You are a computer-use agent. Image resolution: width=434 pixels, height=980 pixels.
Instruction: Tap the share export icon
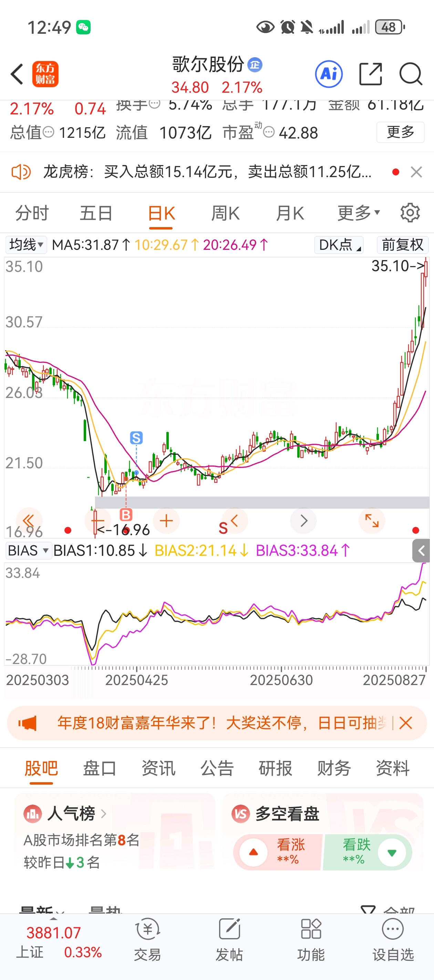[x=371, y=74]
